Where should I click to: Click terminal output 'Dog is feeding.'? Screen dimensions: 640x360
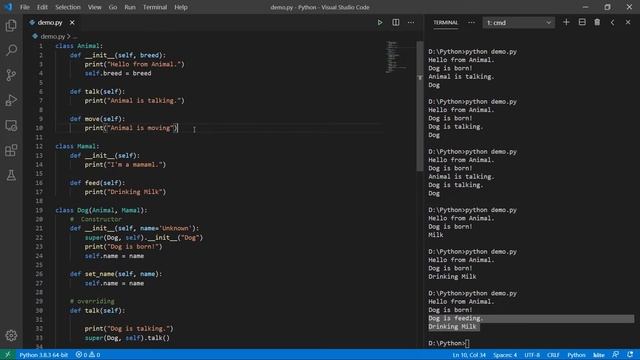click(456, 318)
